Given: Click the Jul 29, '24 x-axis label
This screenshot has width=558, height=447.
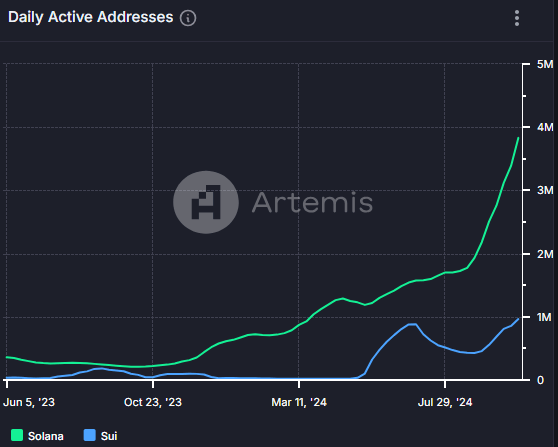Looking at the screenshot, I should click(445, 402).
